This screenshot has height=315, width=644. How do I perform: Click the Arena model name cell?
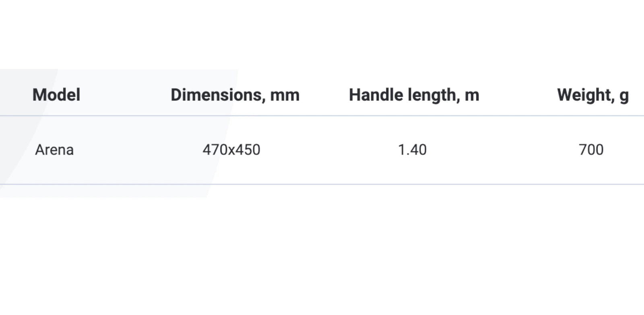click(x=54, y=150)
